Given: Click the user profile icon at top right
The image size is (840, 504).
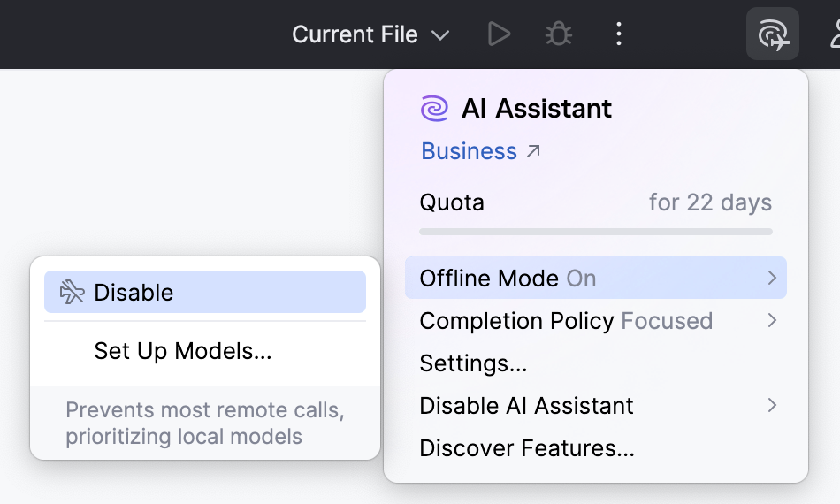Looking at the screenshot, I should 835,34.
